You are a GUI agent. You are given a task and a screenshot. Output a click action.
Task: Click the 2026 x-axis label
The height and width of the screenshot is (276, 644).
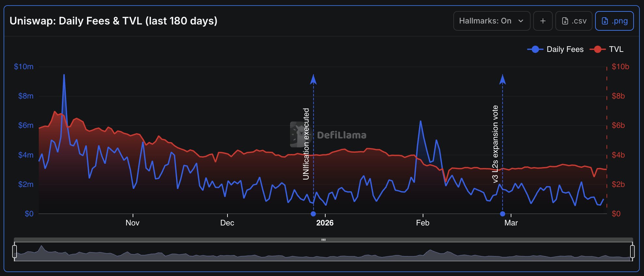[x=325, y=223]
